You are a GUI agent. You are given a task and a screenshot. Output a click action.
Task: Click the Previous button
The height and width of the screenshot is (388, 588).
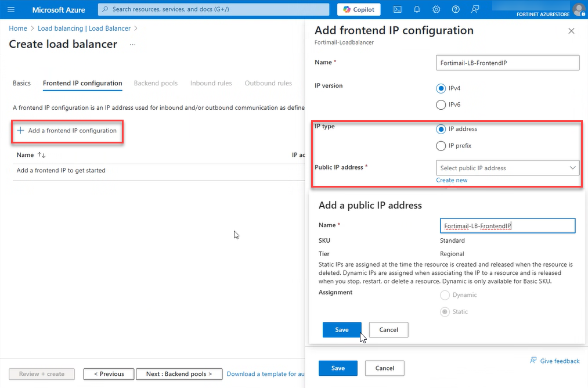[x=109, y=374]
